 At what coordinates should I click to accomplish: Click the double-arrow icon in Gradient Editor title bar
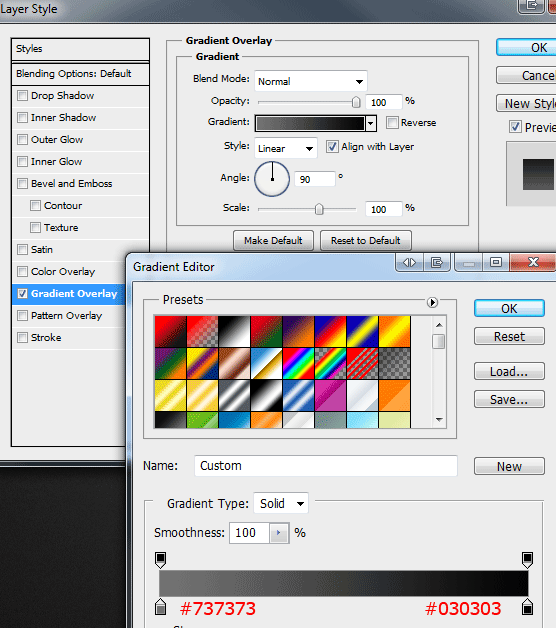click(409, 263)
